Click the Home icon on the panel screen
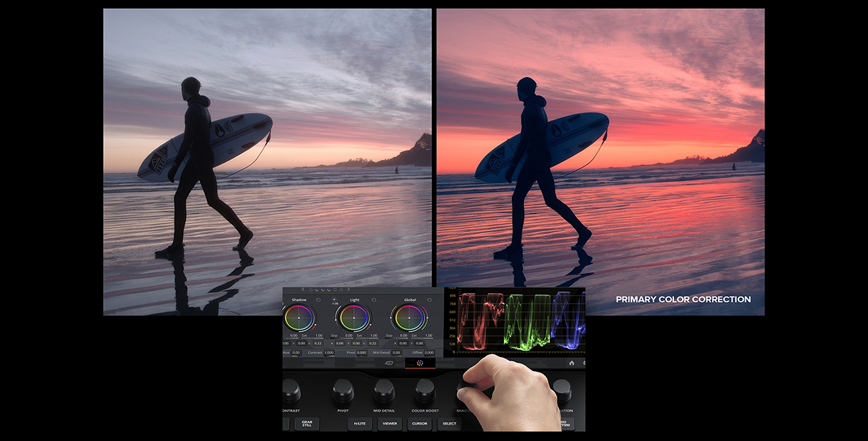This screenshot has height=441, width=868. [572, 363]
